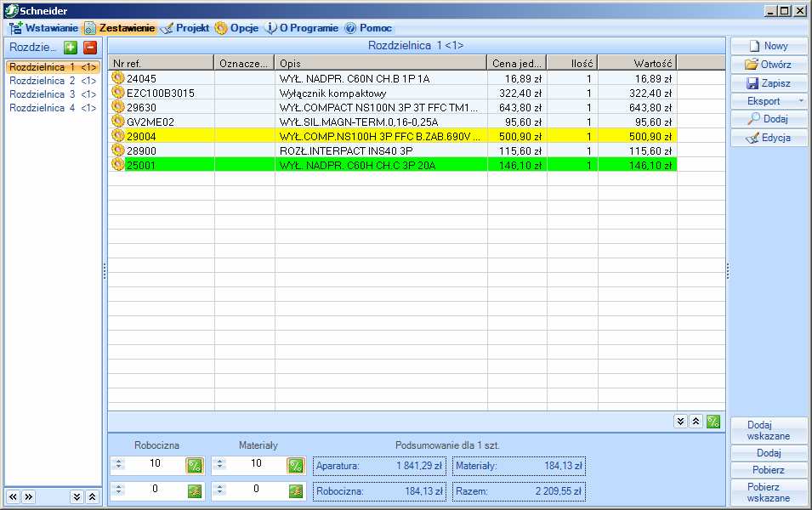
Task: Open the Projekt menu tab
Action: click(185, 28)
